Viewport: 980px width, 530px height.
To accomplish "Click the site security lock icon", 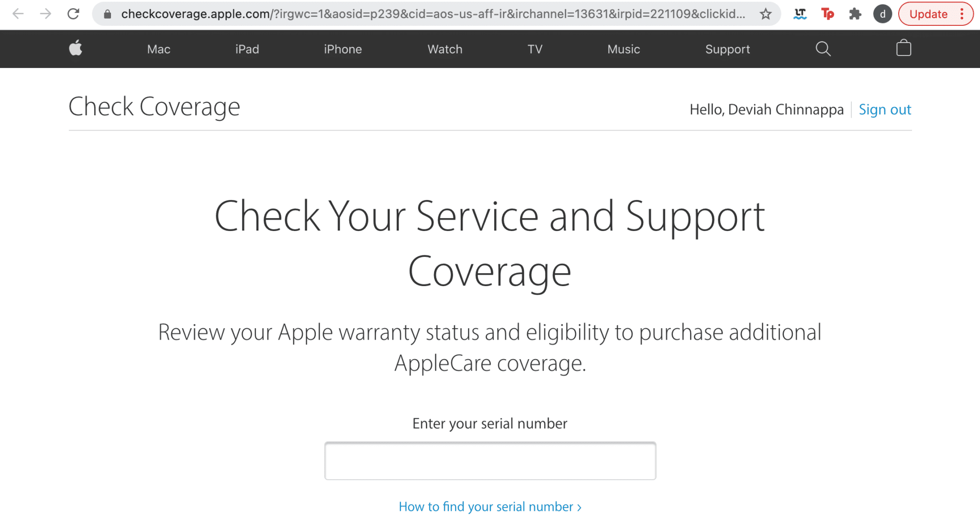I will coord(106,14).
